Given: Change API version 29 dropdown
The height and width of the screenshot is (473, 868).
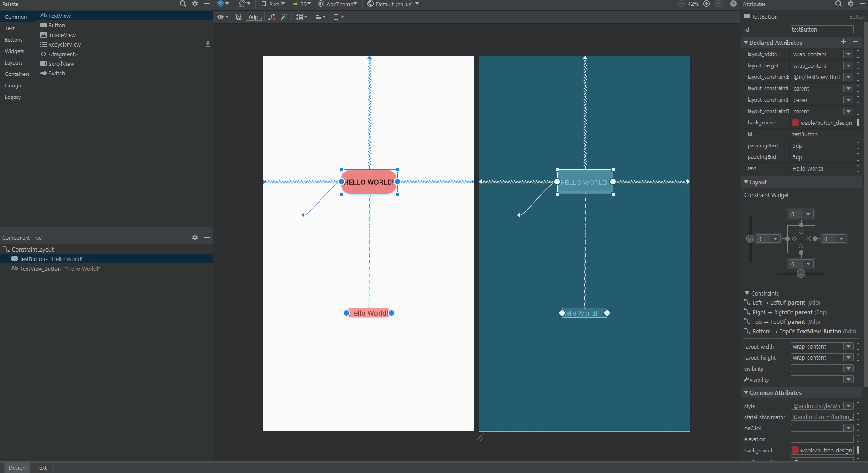Looking at the screenshot, I should (x=301, y=4).
